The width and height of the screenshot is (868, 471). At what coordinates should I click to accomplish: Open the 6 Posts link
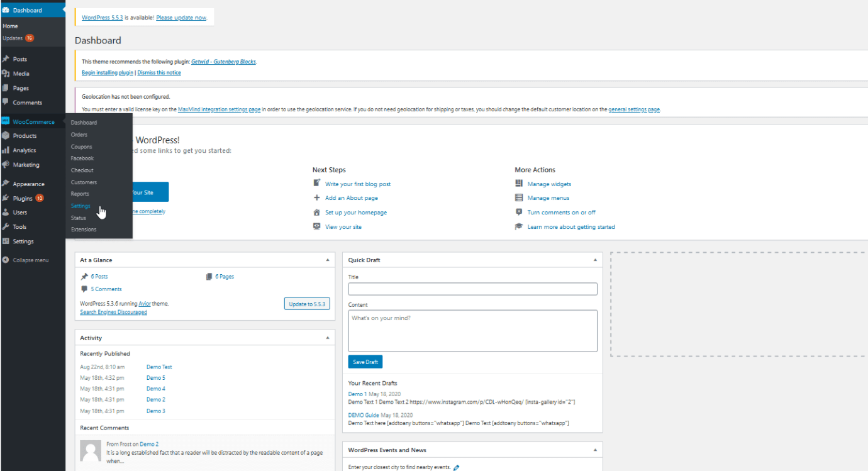99,277
